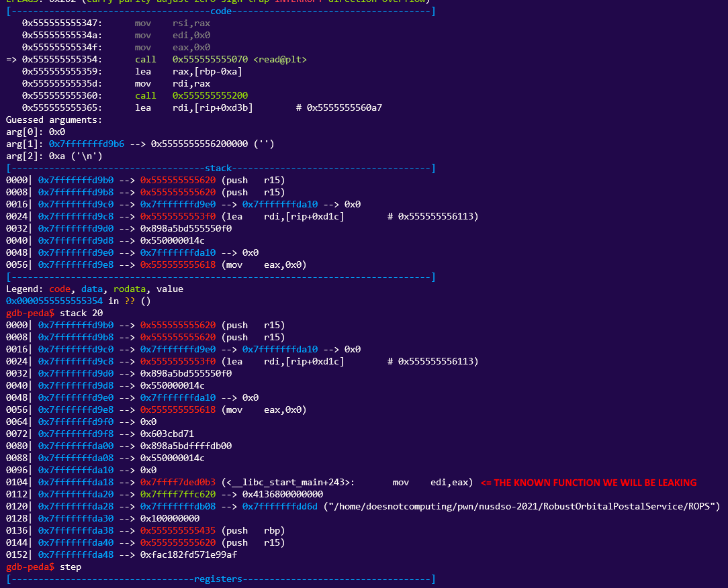Click the code section header label
This screenshot has height=588, width=728.
point(220,11)
